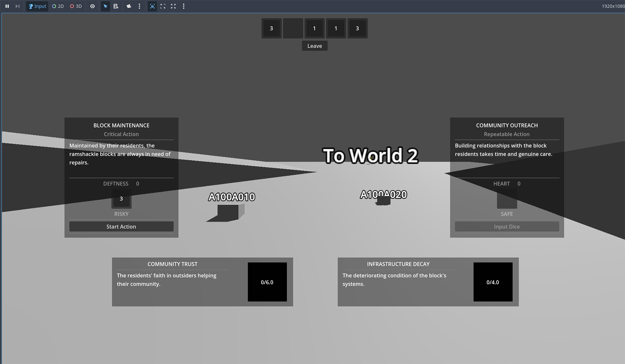Click the Critical Action subtitle
The height and width of the screenshot is (364, 625).
coord(121,134)
